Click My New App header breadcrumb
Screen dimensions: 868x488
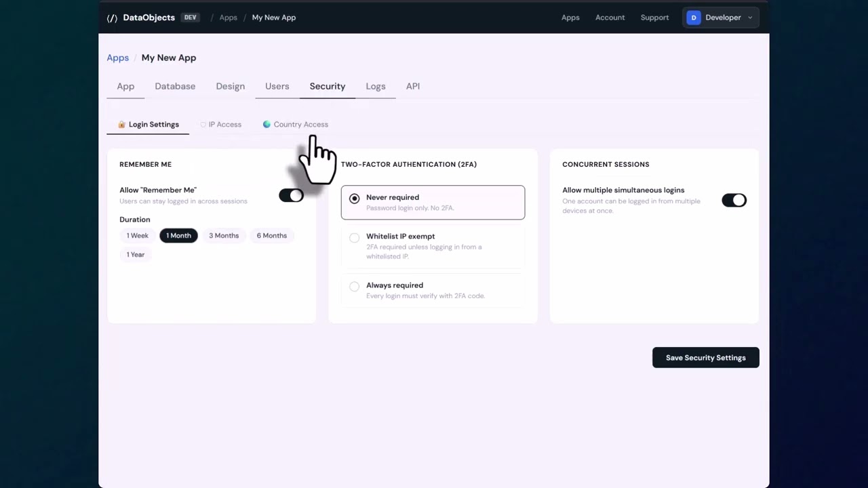[274, 18]
